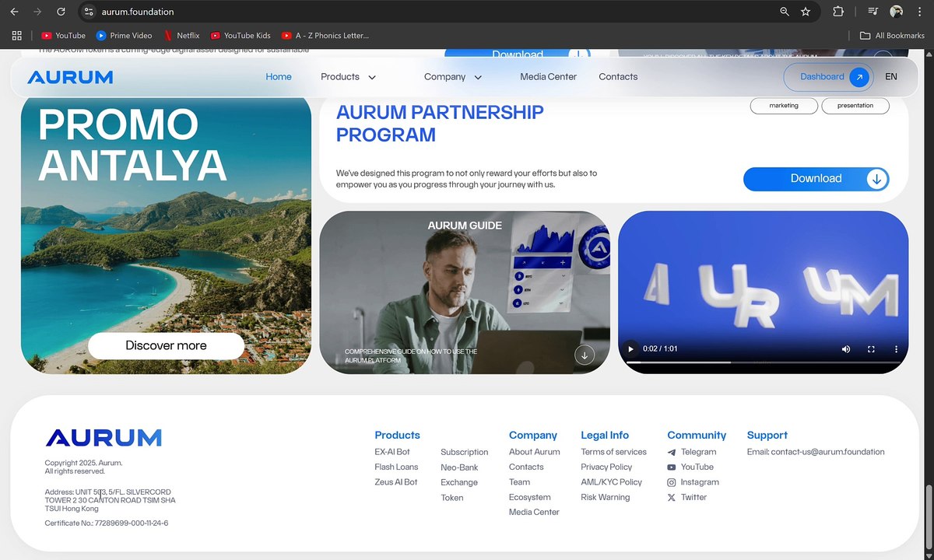Open the Neo-Bank footer link
Image resolution: width=934 pixels, height=560 pixels.
(459, 467)
